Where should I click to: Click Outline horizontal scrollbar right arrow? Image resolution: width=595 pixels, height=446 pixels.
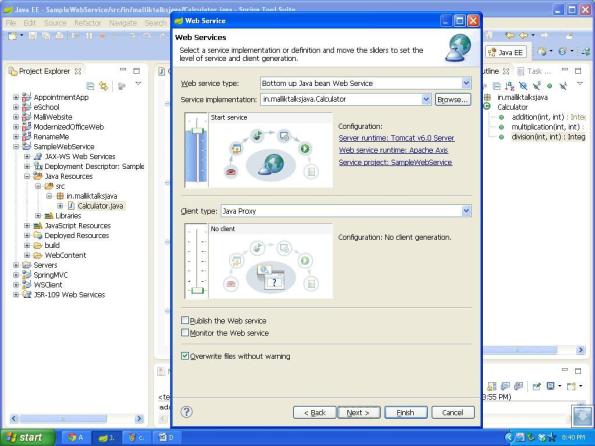point(581,350)
